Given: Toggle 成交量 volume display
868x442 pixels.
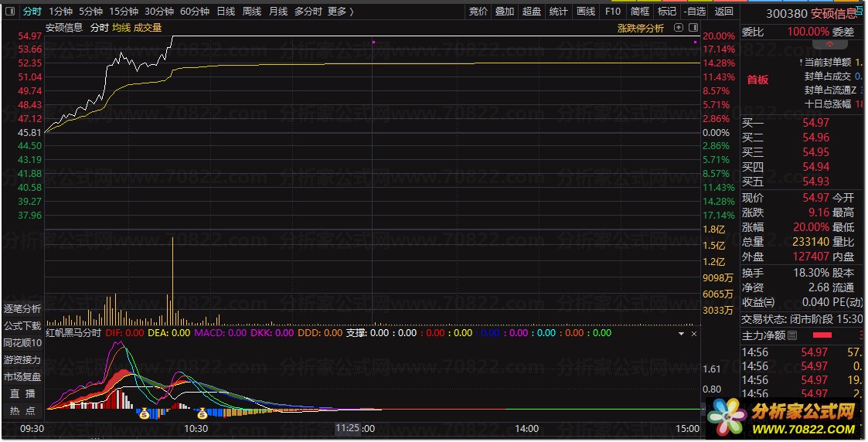Looking at the screenshot, I should 148,28.
